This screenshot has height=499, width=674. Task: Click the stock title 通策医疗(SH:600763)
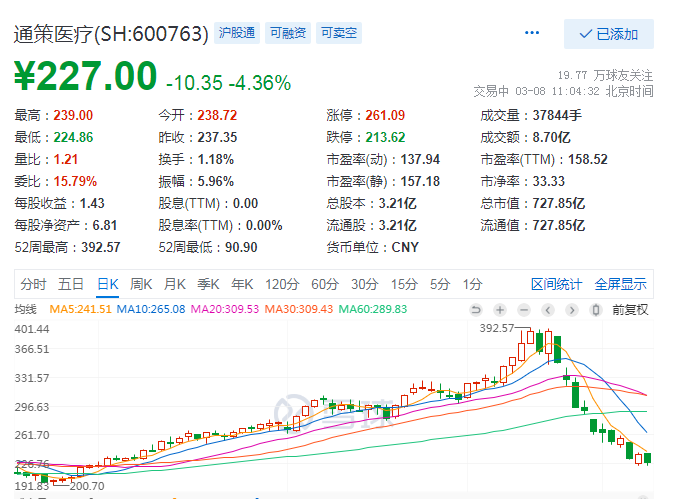point(111,34)
